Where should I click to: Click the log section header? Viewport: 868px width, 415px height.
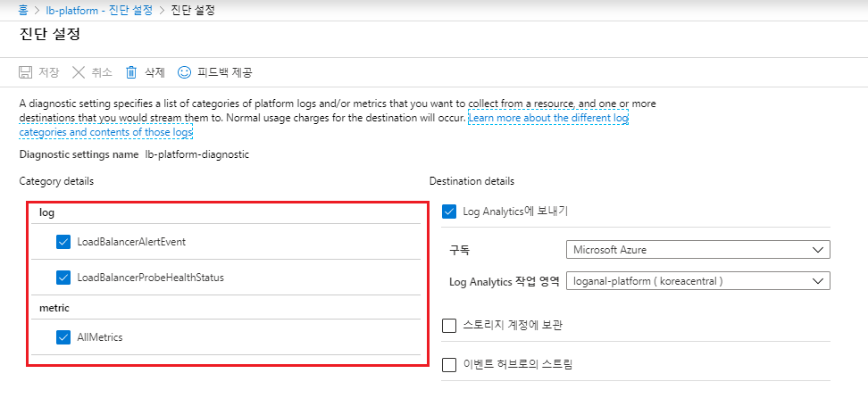click(x=47, y=212)
